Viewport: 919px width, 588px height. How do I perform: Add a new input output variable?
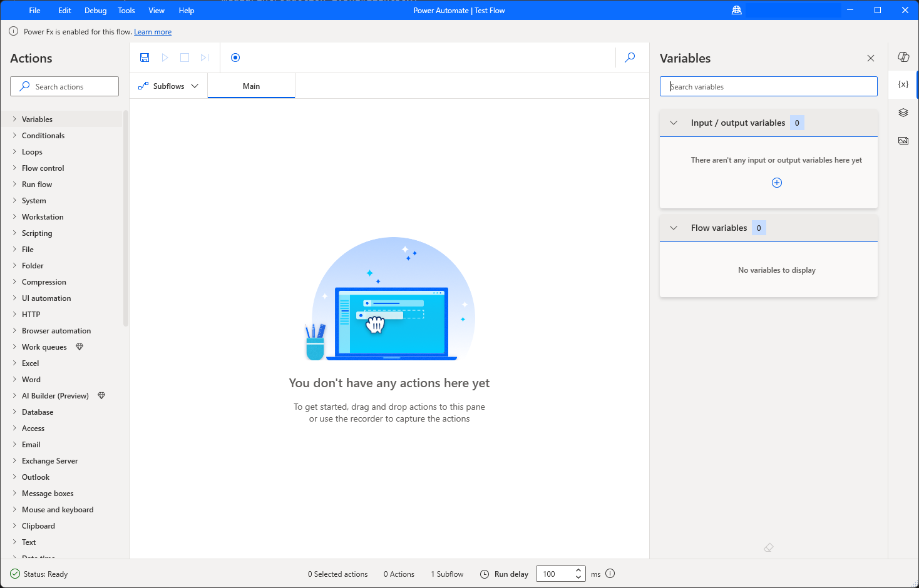[x=776, y=182]
